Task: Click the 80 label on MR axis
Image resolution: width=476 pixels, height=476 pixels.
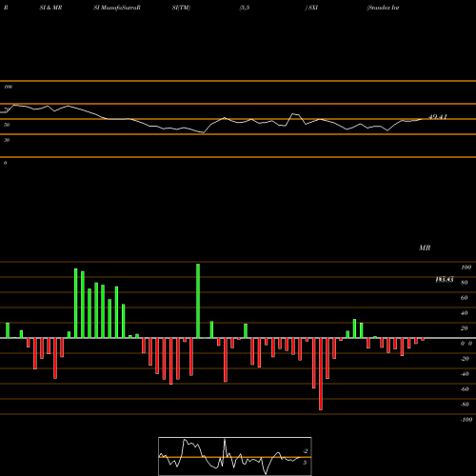Action: (465, 283)
